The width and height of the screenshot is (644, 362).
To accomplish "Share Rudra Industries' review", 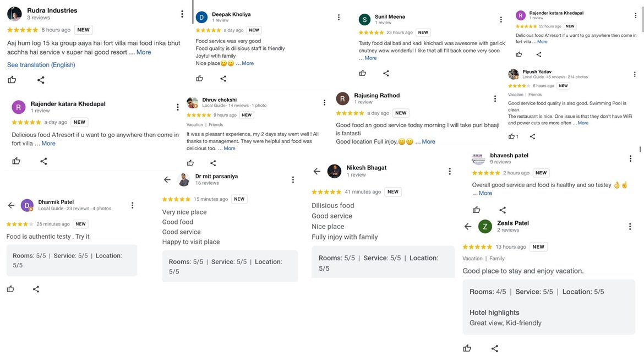I will (x=41, y=80).
